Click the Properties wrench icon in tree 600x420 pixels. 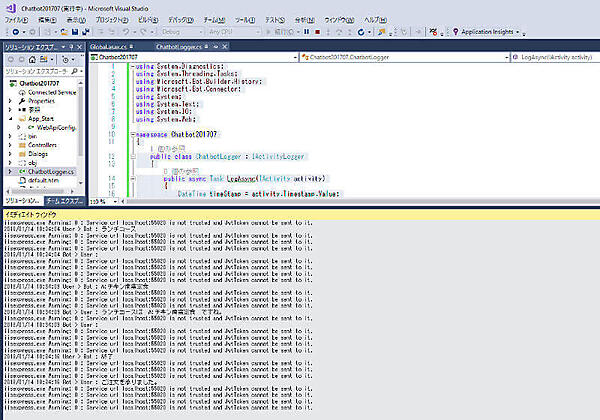click(22, 101)
